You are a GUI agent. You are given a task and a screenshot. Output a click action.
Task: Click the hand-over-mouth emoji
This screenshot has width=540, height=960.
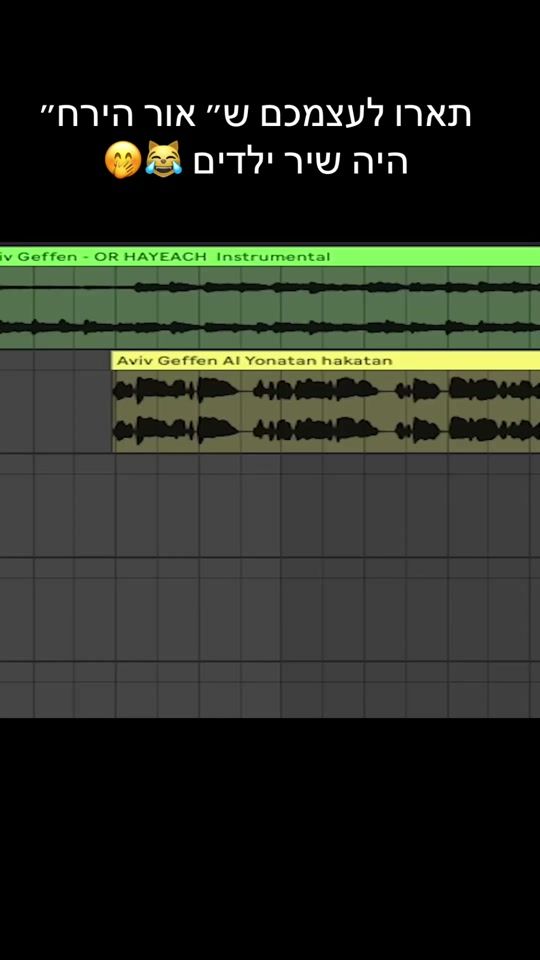(122, 159)
